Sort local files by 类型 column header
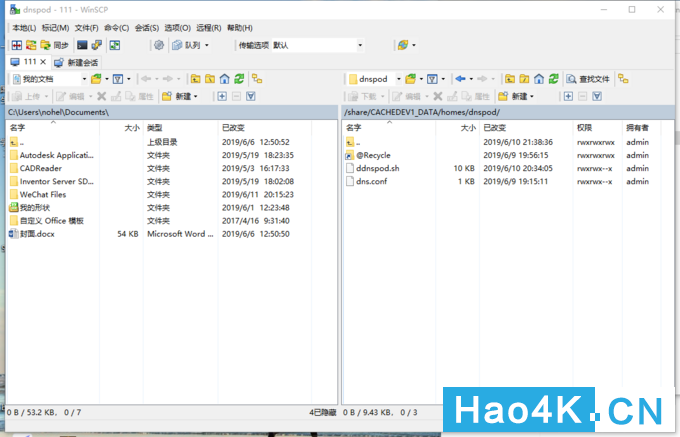The height and width of the screenshot is (437, 680). click(180, 127)
